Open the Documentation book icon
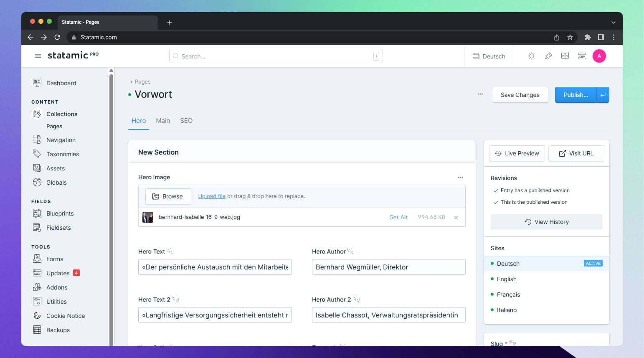Viewport: 644px width, 358px height. (x=565, y=56)
